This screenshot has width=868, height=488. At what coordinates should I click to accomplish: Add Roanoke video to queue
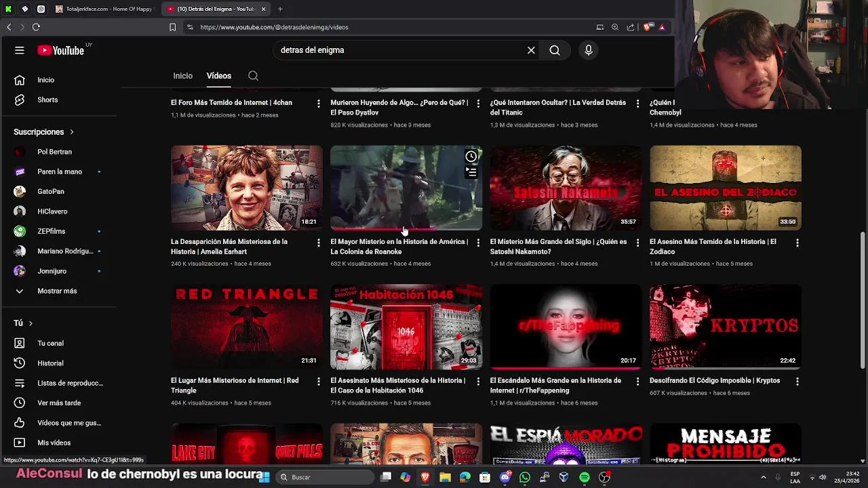tap(471, 172)
